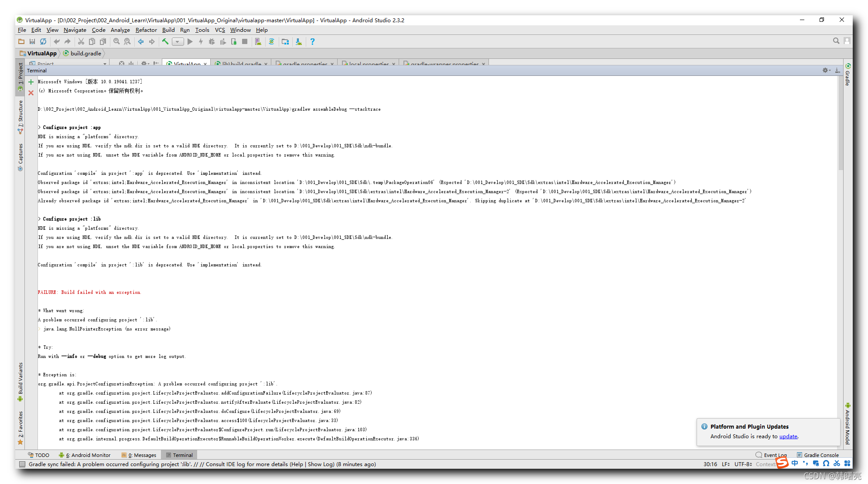
Task: Click the 30:16 cursor position indicator
Action: coord(710,464)
